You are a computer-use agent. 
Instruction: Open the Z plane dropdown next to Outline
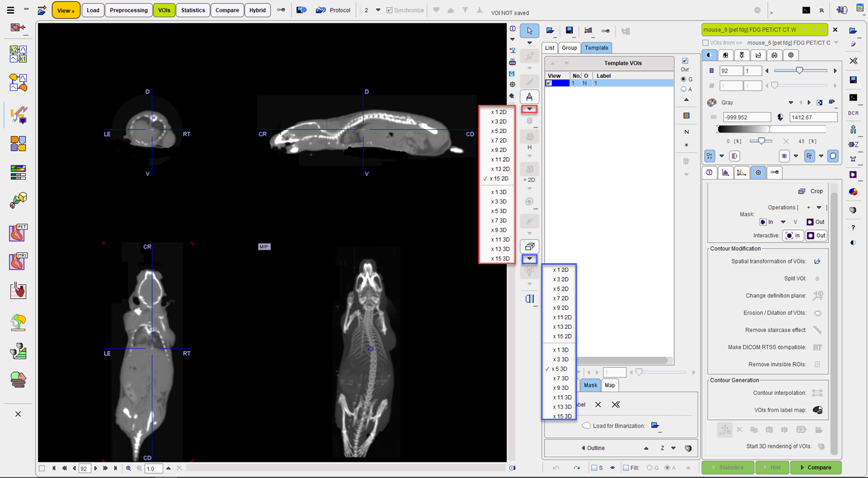673,448
